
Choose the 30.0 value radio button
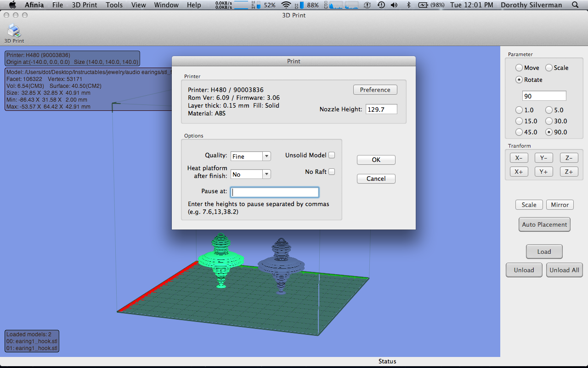pyautogui.click(x=549, y=121)
